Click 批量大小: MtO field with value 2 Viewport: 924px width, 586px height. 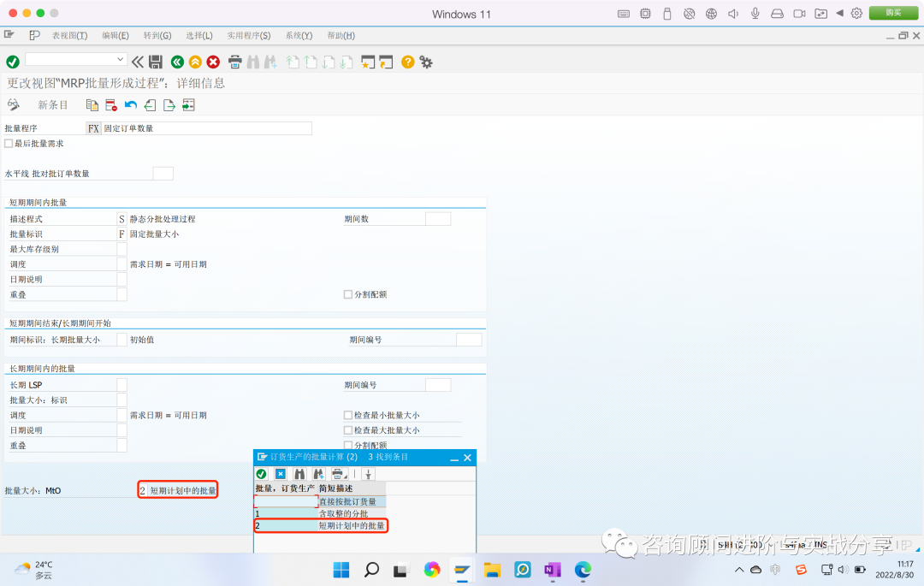pyautogui.click(x=143, y=490)
